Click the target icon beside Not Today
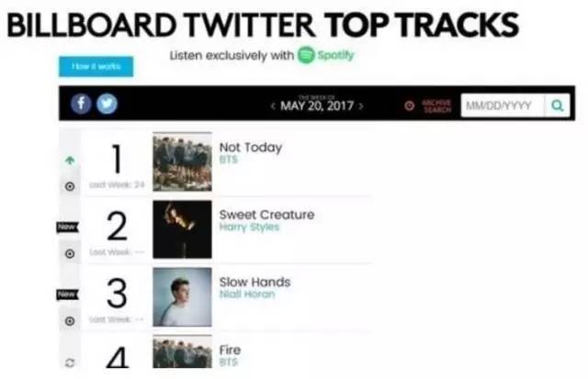The image size is (588, 379). [x=70, y=185]
